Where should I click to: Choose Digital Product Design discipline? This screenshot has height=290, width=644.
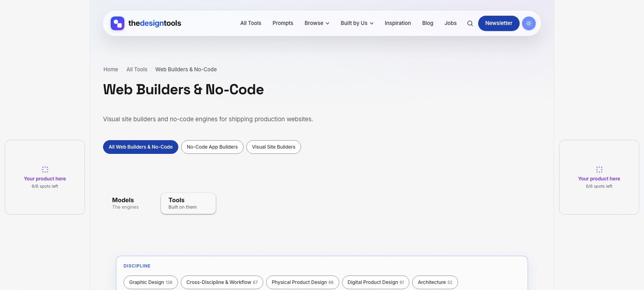coord(376,282)
